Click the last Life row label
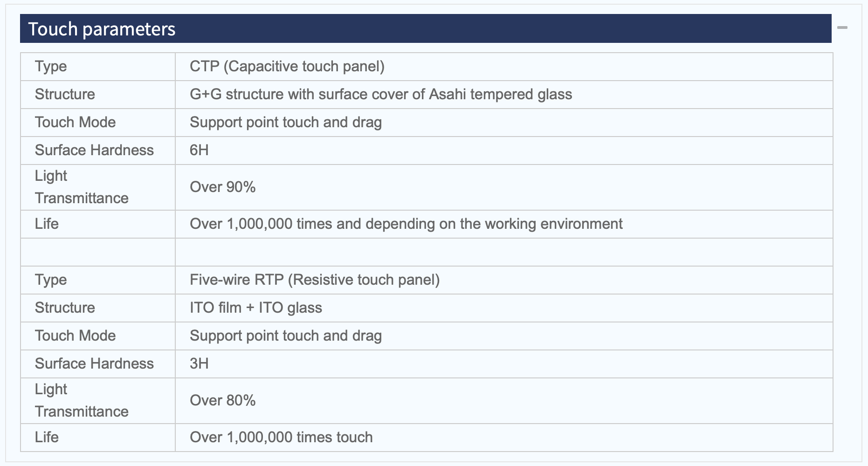 [x=47, y=438]
